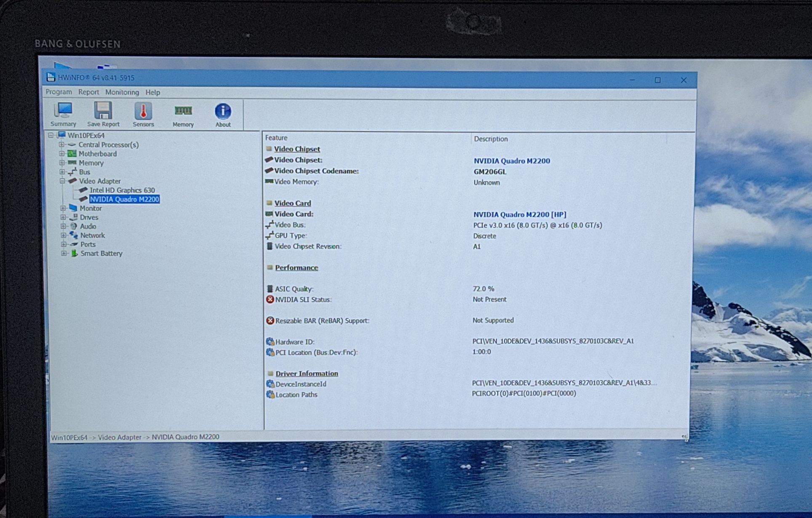Click the Win10PEx64 computer icon
Image resolution: width=812 pixels, height=518 pixels.
62,135
